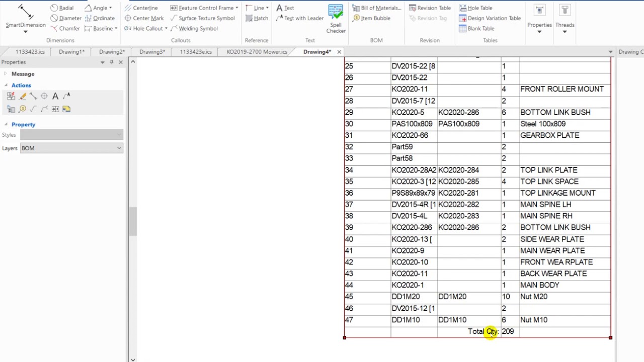
Task: Click the large A text Actions icon
Action: coord(55,96)
